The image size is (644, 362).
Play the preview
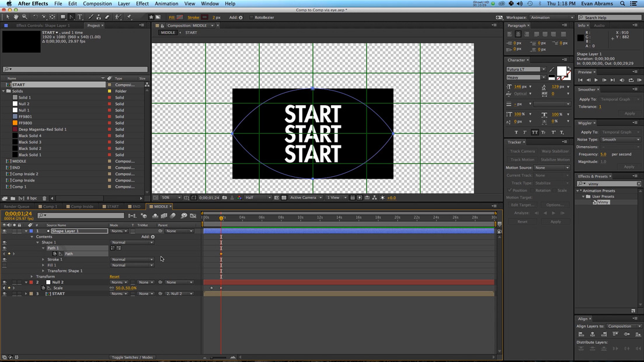(x=596, y=80)
